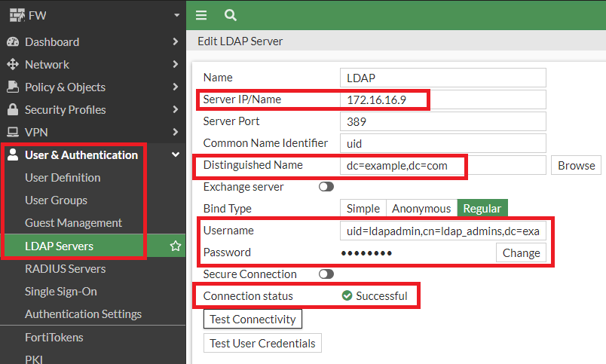Open the hamburger menu in green header

click(201, 15)
